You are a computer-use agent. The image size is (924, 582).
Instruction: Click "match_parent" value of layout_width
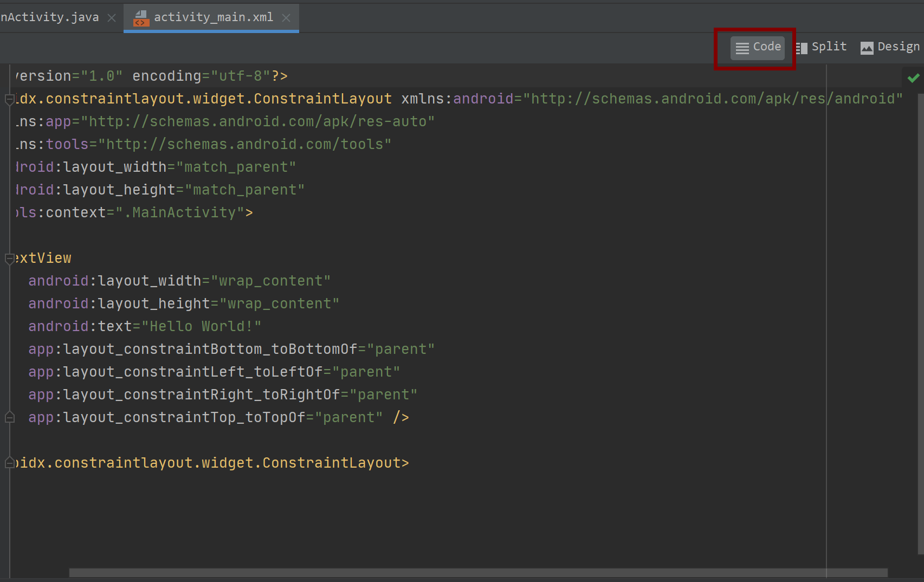tap(236, 167)
